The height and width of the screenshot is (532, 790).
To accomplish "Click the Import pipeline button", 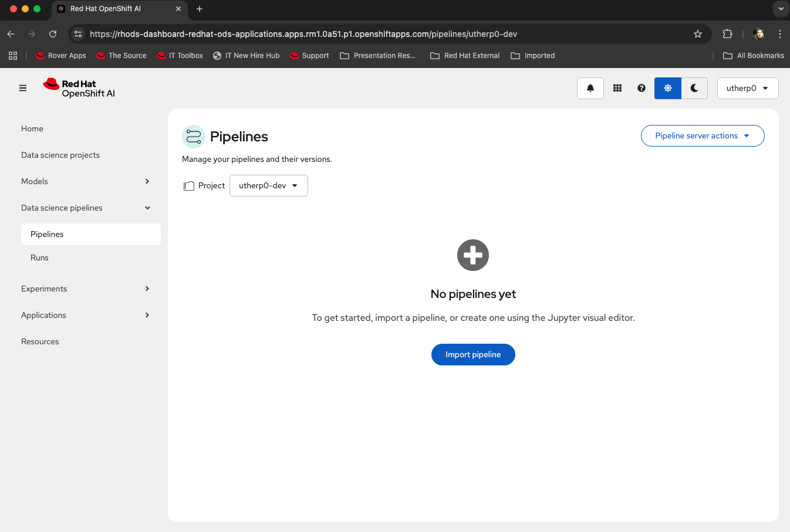I will [473, 354].
